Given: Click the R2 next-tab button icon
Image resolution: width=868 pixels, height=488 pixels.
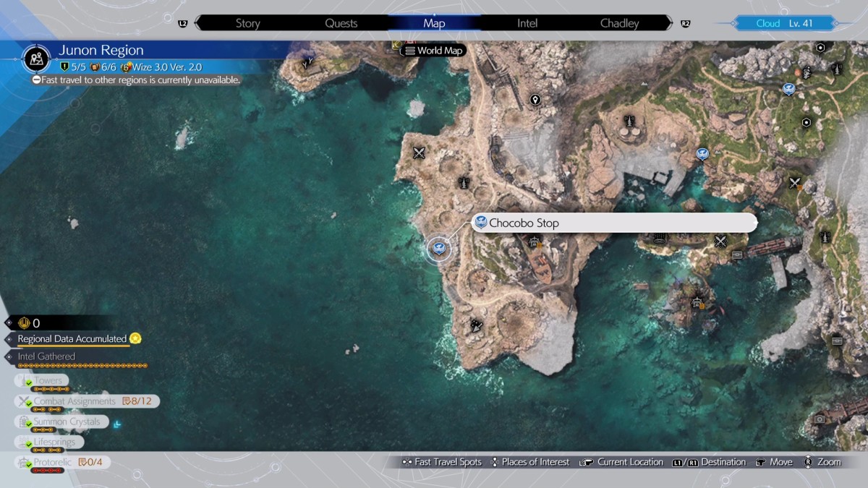Looking at the screenshot, I should (x=685, y=24).
